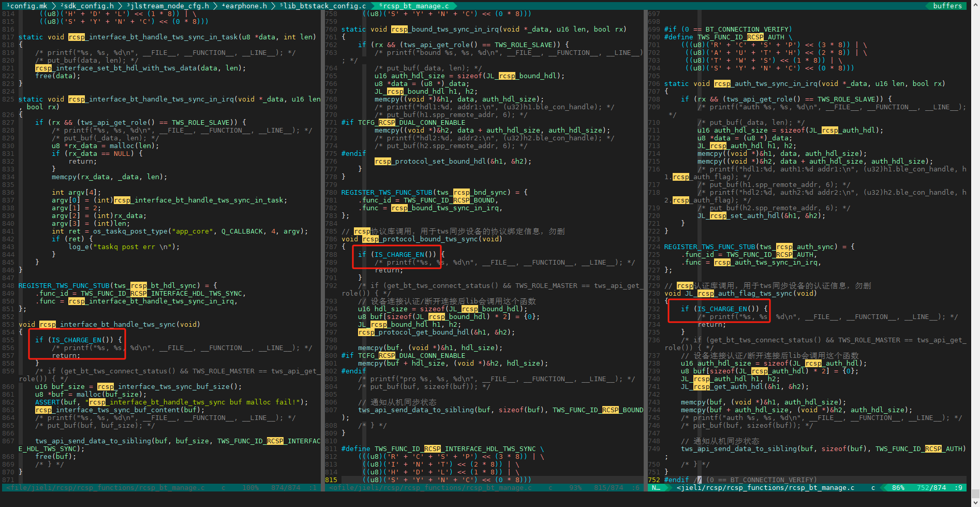Click "free(buf);" on line 868
Viewport: 980px width, 507px height.
pyautogui.click(x=55, y=456)
